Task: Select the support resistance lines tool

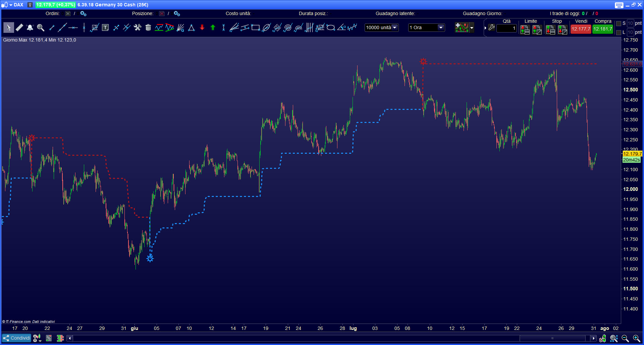Action: coord(159,27)
